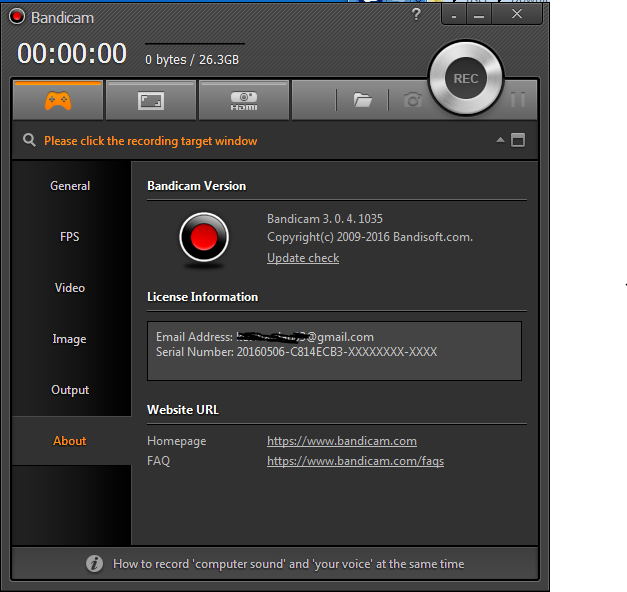This screenshot has height=592, width=627.
Task: Select the About tab
Action: 70,441
